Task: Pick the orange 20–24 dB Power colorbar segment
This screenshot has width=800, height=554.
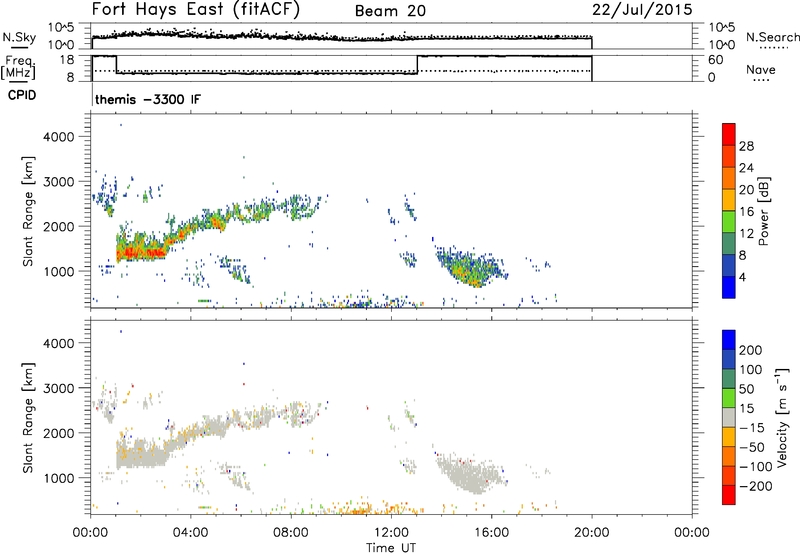Action: 729,178
